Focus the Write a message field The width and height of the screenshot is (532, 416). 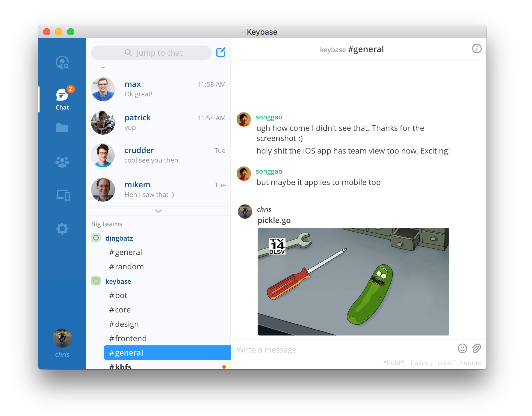pyautogui.click(x=344, y=350)
